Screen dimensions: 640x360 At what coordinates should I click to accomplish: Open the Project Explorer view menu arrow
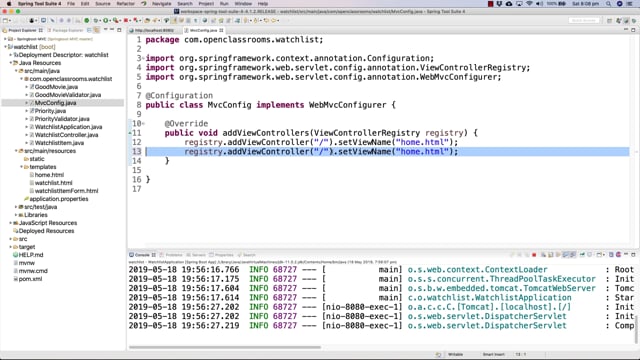(105, 30)
